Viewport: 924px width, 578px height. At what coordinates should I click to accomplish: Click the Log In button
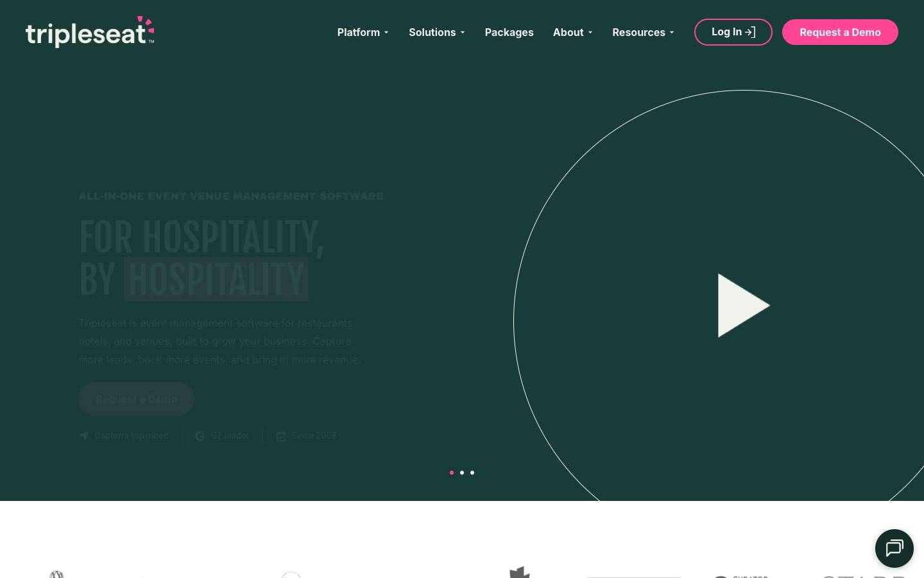(x=733, y=32)
